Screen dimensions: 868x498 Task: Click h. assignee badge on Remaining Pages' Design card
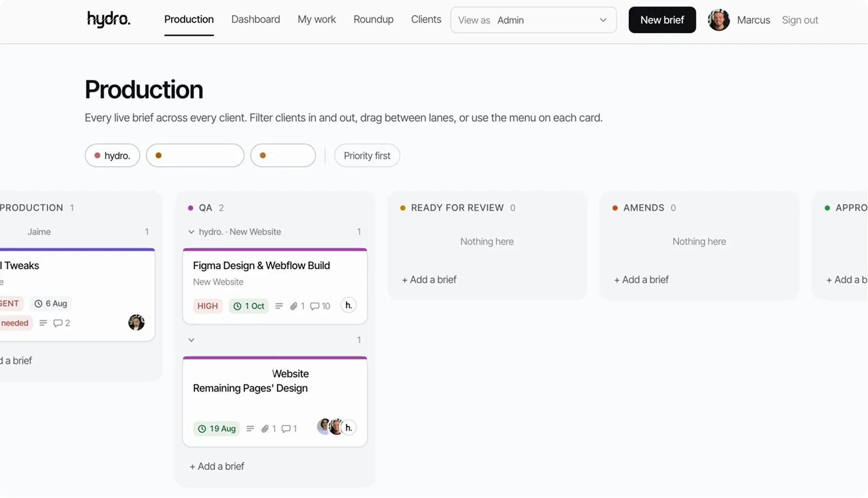coord(349,428)
